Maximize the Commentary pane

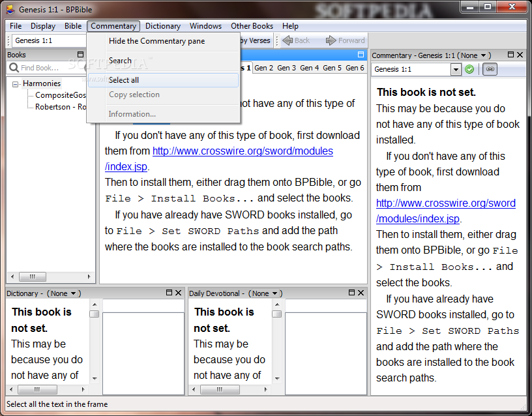coord(510,54)
